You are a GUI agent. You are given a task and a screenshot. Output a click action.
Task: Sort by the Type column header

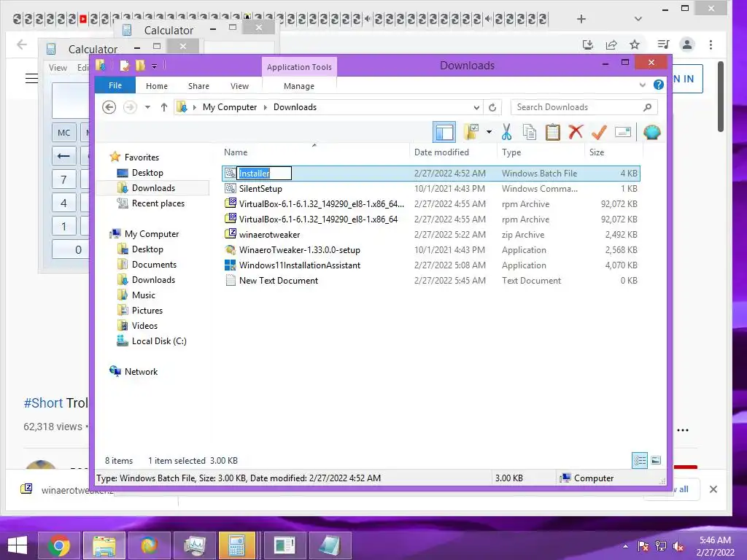click(x=541, y=152)
